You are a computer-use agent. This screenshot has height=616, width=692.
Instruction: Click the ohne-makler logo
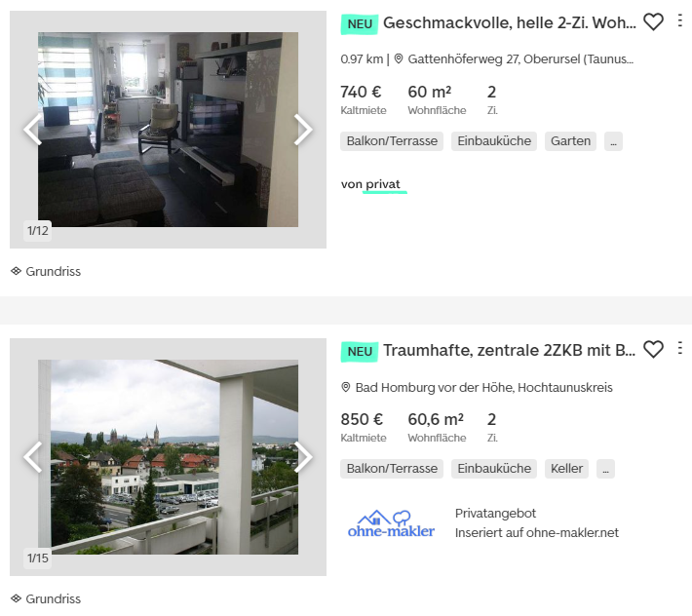tap(391, 523)
